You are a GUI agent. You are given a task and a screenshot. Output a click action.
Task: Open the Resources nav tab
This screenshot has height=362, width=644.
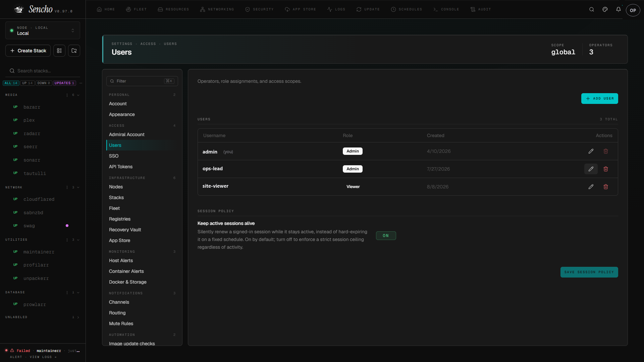[x=173, y=9]
